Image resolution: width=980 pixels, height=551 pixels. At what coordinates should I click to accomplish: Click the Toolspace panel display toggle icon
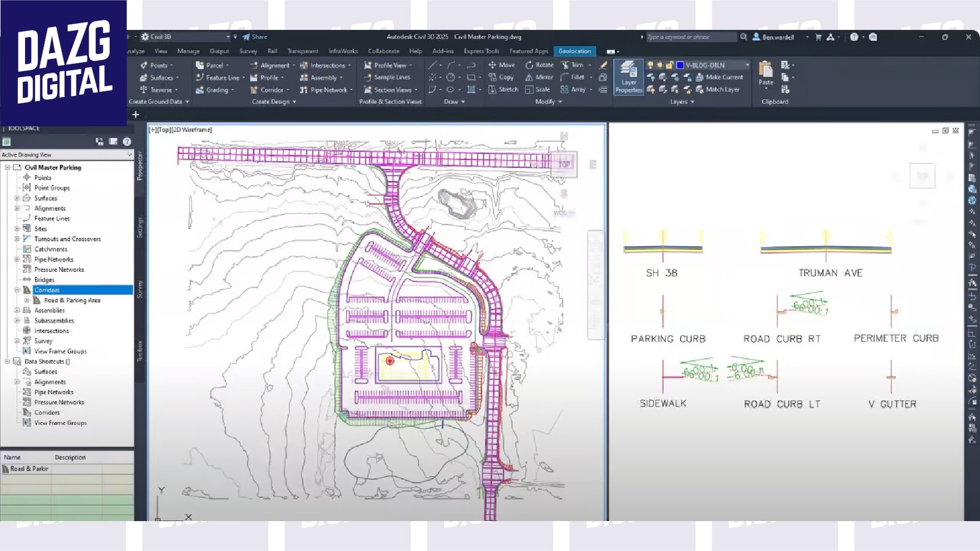(x=113, y=141)
